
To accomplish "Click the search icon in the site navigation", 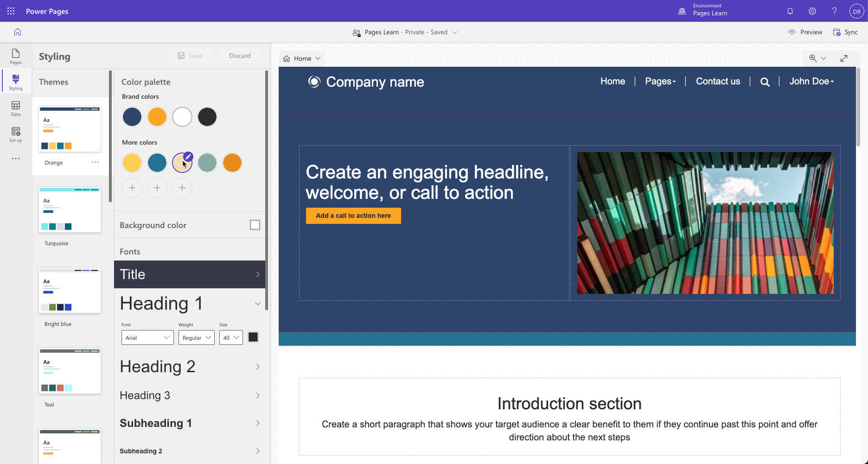I will pyautogui.click(x=765, y=82).
